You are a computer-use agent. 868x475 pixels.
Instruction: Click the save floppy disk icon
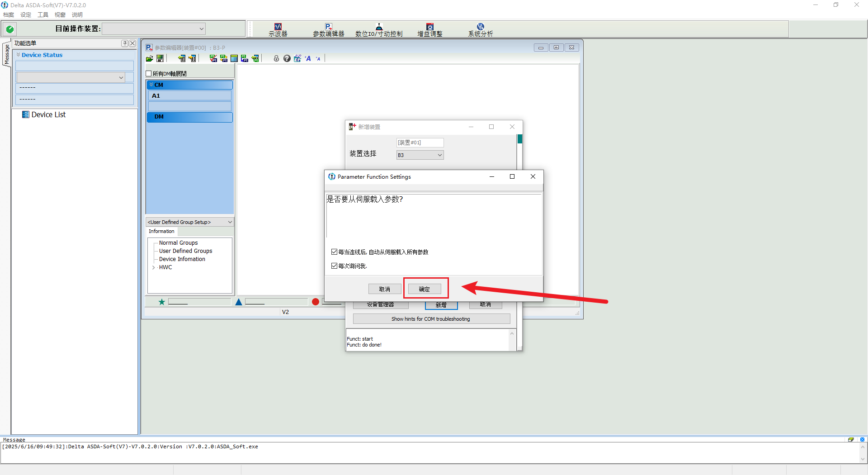click(160, 59)
